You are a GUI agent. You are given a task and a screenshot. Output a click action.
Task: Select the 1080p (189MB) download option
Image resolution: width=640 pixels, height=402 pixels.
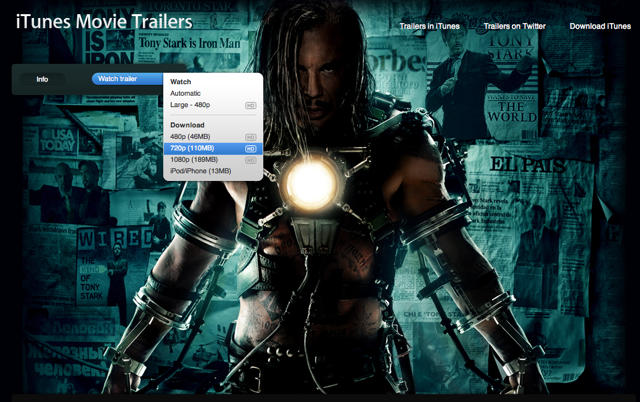[x=213, y=160]
